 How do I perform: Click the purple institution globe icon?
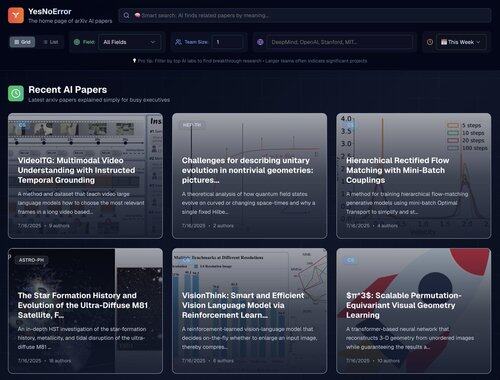click(x=260, y=42)
